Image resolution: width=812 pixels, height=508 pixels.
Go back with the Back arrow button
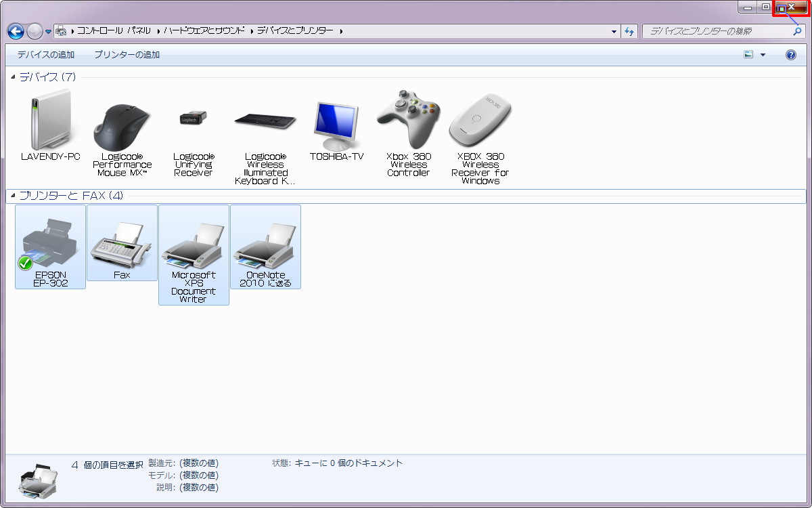point(16,31)
